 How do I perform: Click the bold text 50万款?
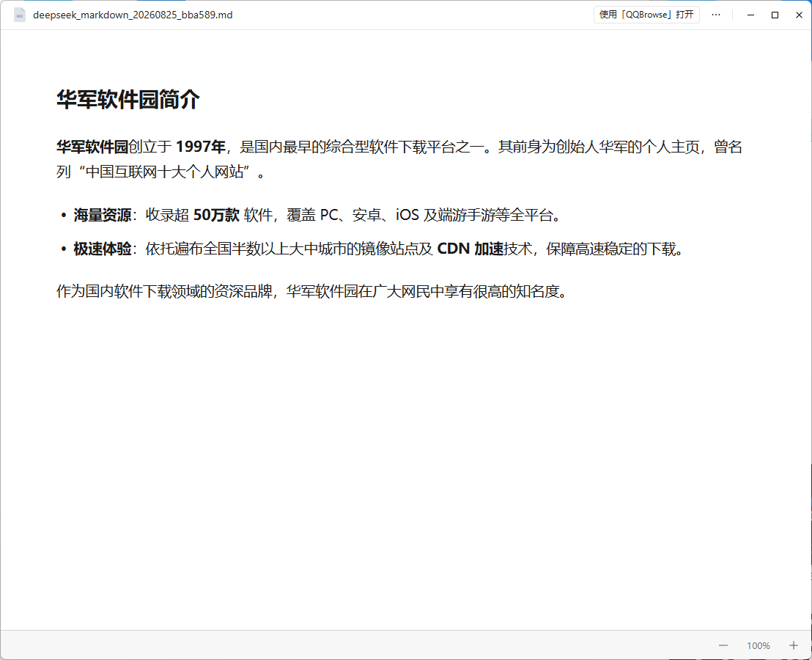pos(216,215)
